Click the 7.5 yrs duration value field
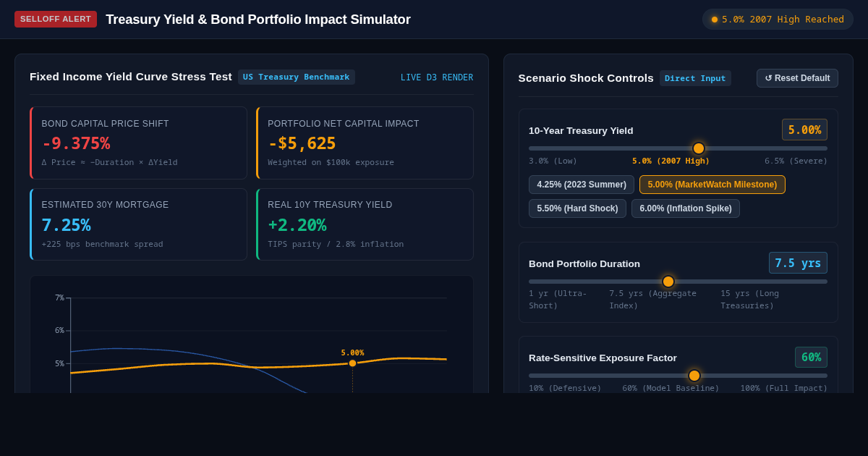This screenshot has width=868, height=456. point(798,263)
